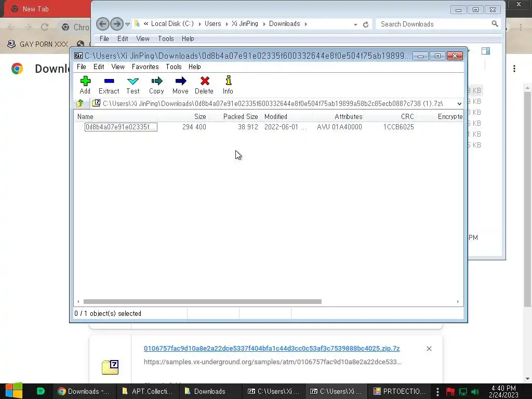Click the Extract tool in 7-Zip
Image resolution: width=532 pixels, height=399 pixels.
(x=109, y=85)
